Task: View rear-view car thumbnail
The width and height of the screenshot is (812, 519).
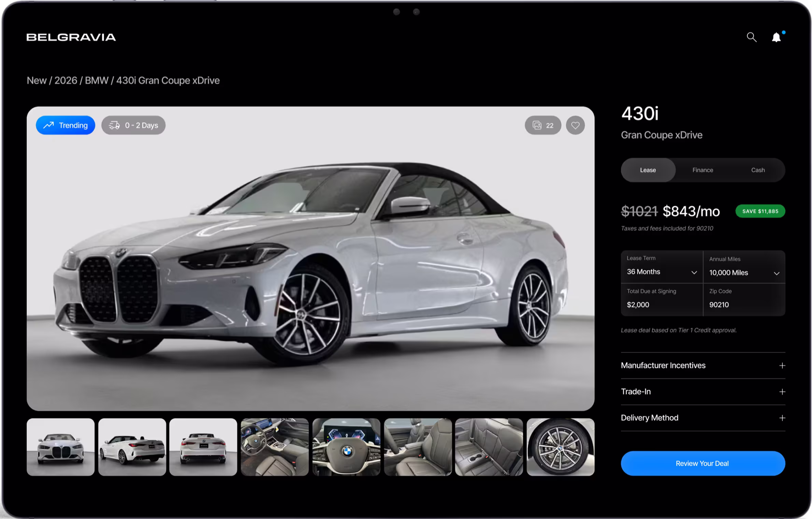Action: pos(203,447)
